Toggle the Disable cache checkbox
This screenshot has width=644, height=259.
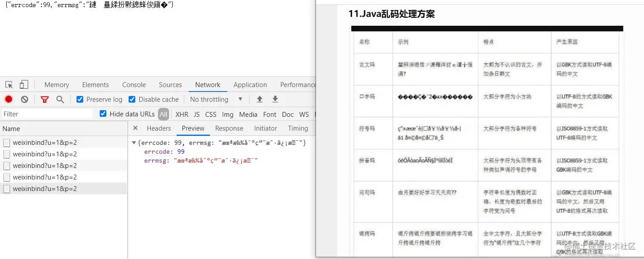(x=132, y=99)
